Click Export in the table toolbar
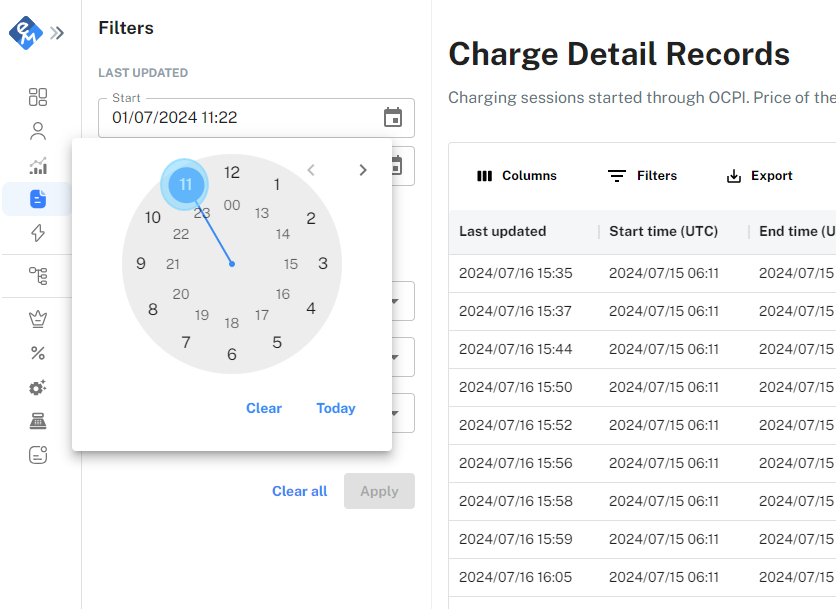Screen dimensions: 836x609 [759, 176]
